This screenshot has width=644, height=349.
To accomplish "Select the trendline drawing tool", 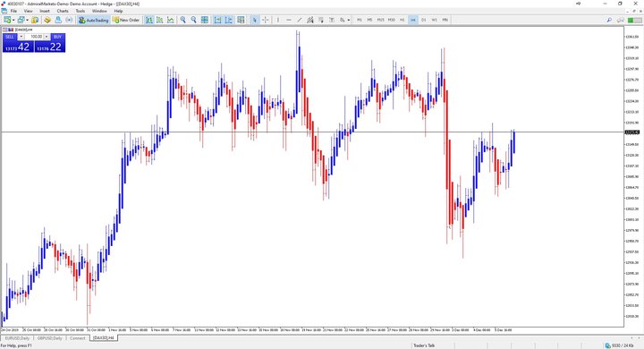I will [x=300, y=20].
